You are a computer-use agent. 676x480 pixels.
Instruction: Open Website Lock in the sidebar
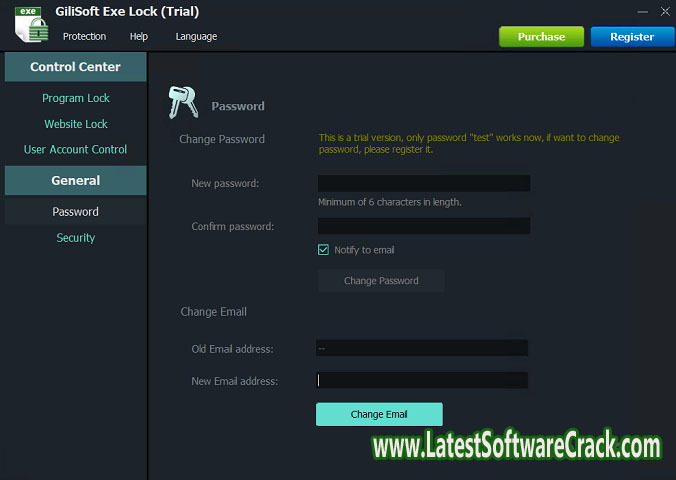point(76,124)
